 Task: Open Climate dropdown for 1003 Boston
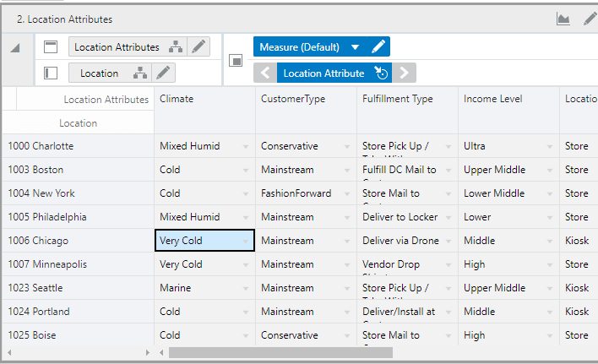pos(246,170)
